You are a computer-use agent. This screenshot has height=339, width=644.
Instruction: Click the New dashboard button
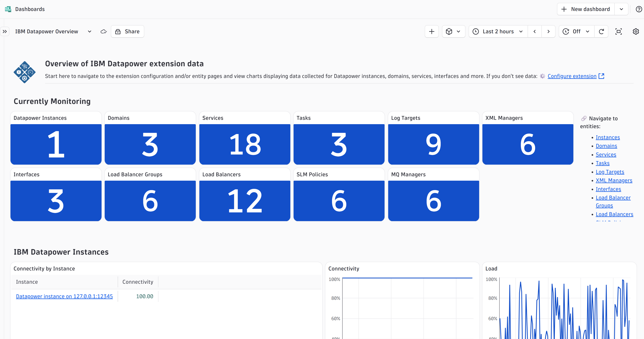pyautogui.click(x=586, y=9)
